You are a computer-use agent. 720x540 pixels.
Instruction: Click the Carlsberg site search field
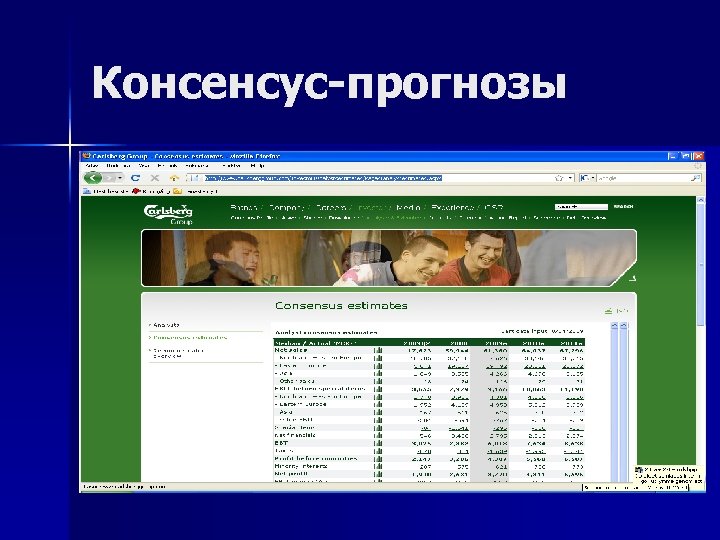point(581,207)
